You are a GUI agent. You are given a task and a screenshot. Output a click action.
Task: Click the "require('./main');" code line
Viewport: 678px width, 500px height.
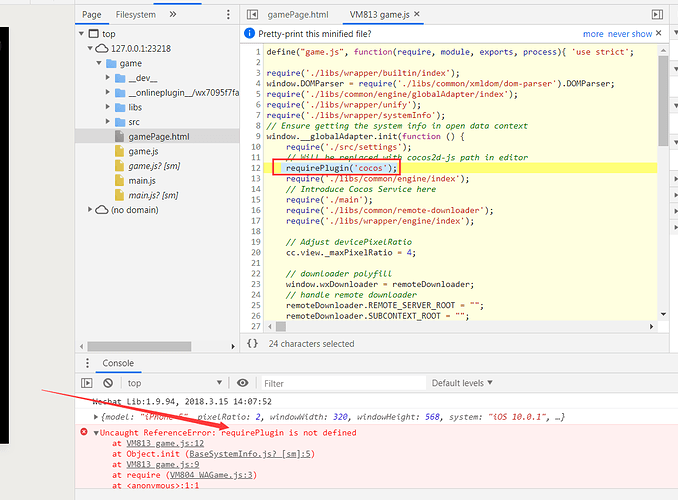coord(329,200)
